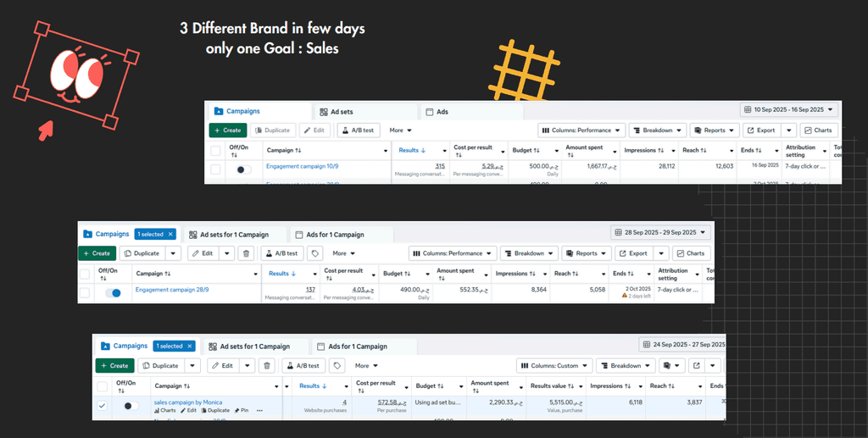The height and width of the screenshot is (438, 868).
Task: Click Edit button in the 28 Sep panel toolbar
Action: point(203,253)
